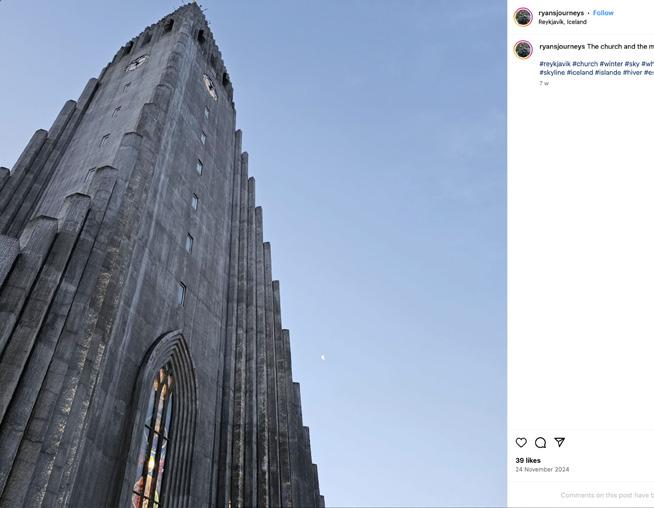Screen dimensions: 654x508
Task: Open the #hiver hashtag
Action: click(x=633, y=73)
